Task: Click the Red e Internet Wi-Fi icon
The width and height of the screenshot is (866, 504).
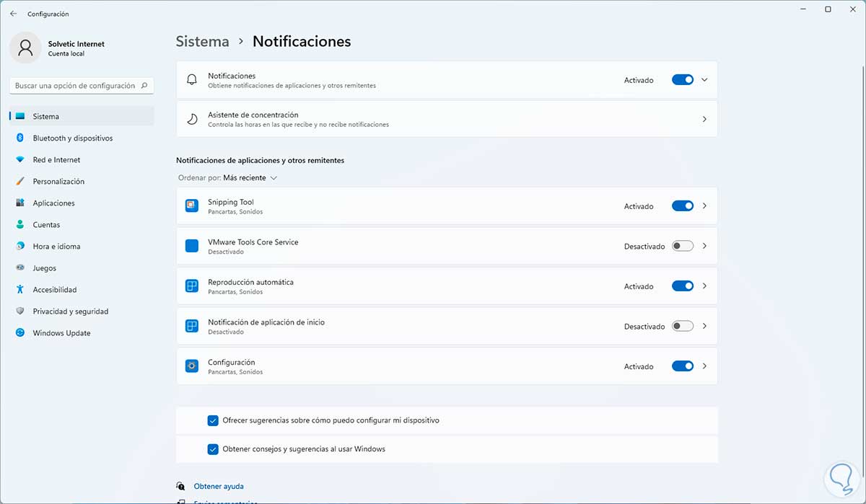Action: (20, 159)
